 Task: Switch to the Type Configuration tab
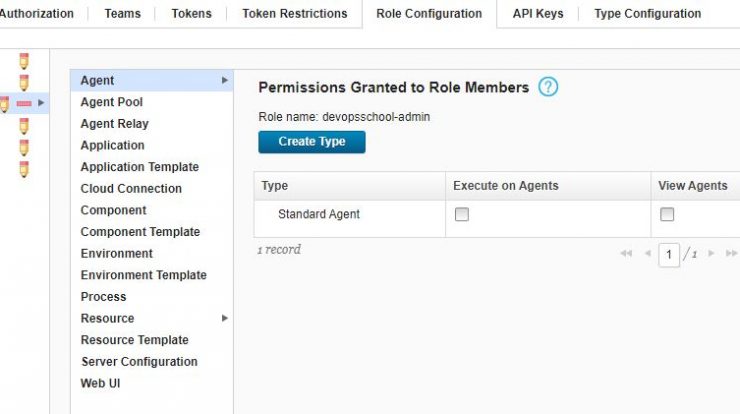tap(648, 13)
